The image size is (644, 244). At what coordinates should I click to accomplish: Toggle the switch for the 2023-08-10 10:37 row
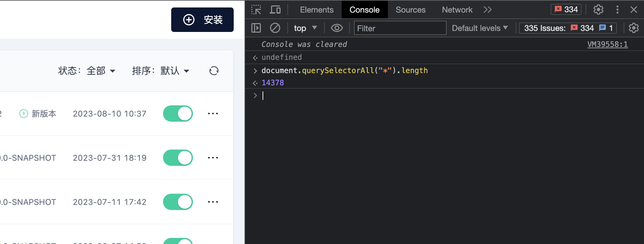pyautogui.click(x=178, y=114)
